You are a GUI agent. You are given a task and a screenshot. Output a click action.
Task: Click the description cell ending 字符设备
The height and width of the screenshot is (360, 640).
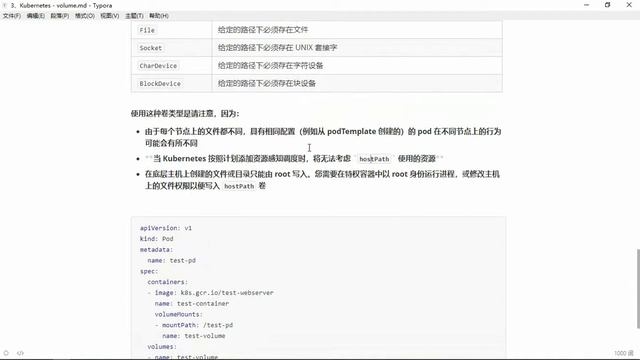357,65
